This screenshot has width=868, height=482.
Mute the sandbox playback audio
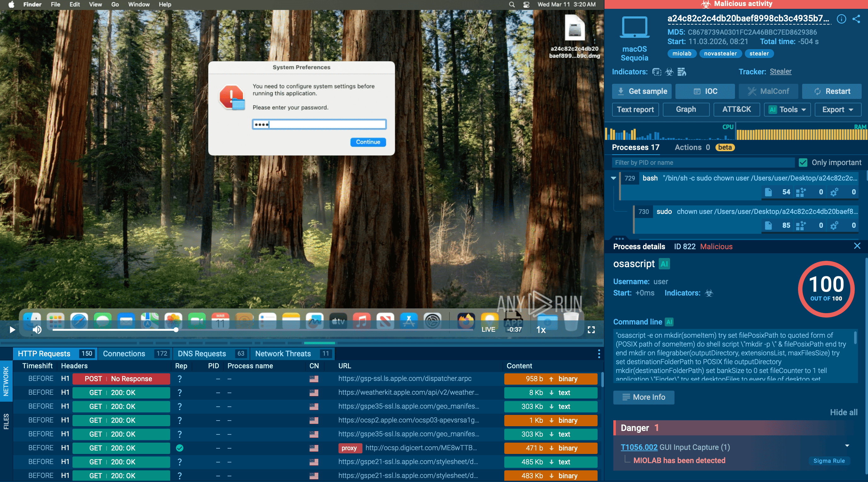tap(37, 330)
